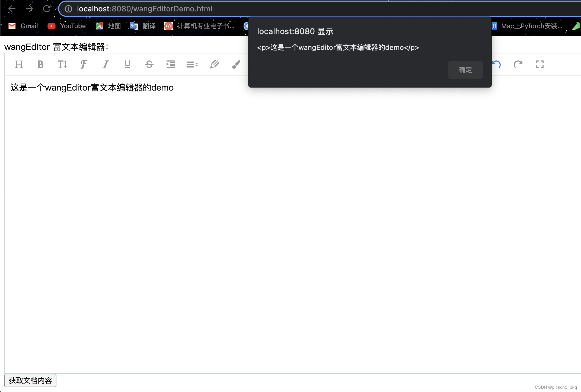Click the 'localhost:8080 显示' dialog title
Screen dimensions: 581x392
point(295,31)
